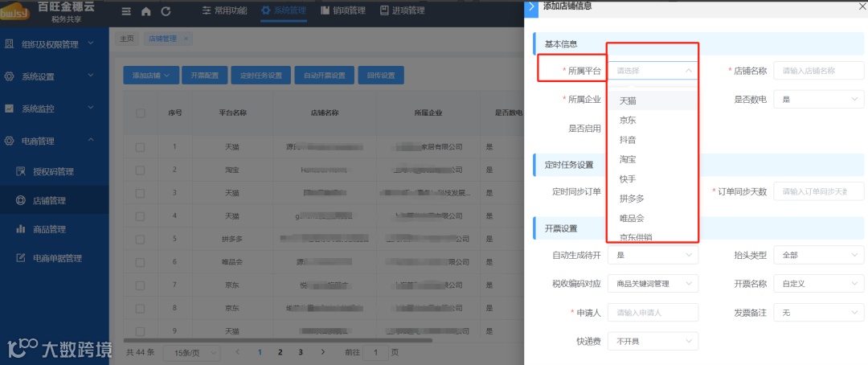The width and height of the screenshot is (868, 365).
Task: Choose 抖音 from platform list
Action: coord(653,140)
